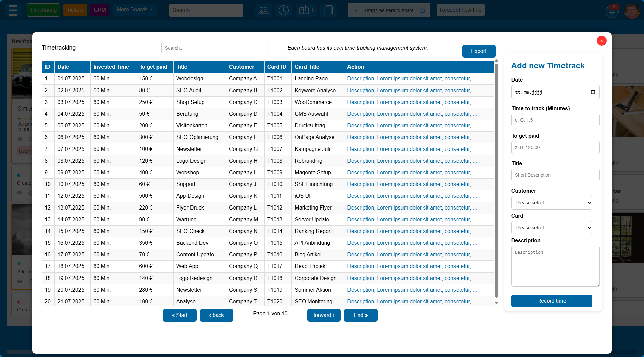Click inside the Timetracking search field
The height and width of the screenshot is (357, 644).
[x=215, y=48]
